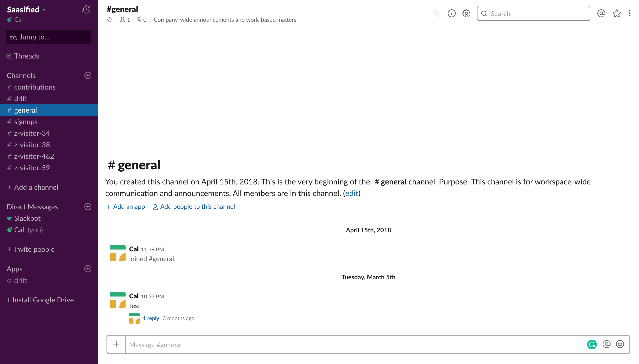The width and height of the screenshot is (639, 364).
Task: Click the channel topic text in header
Action: coord(225,20)
